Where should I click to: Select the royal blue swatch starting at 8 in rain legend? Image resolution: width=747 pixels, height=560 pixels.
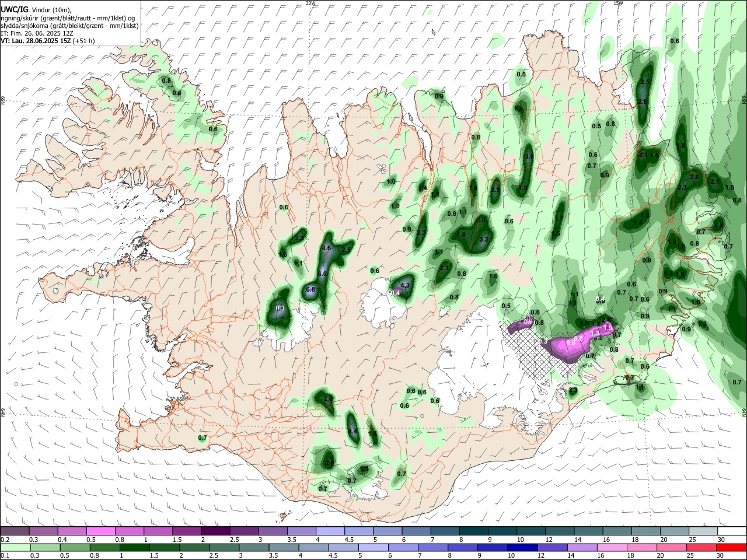click(462, 548)
